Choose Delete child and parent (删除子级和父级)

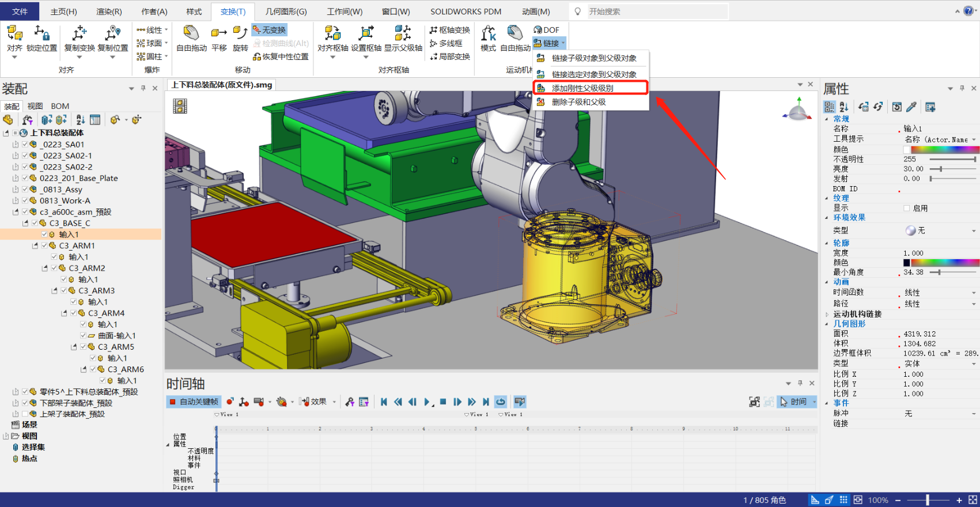tap(591, 102)
